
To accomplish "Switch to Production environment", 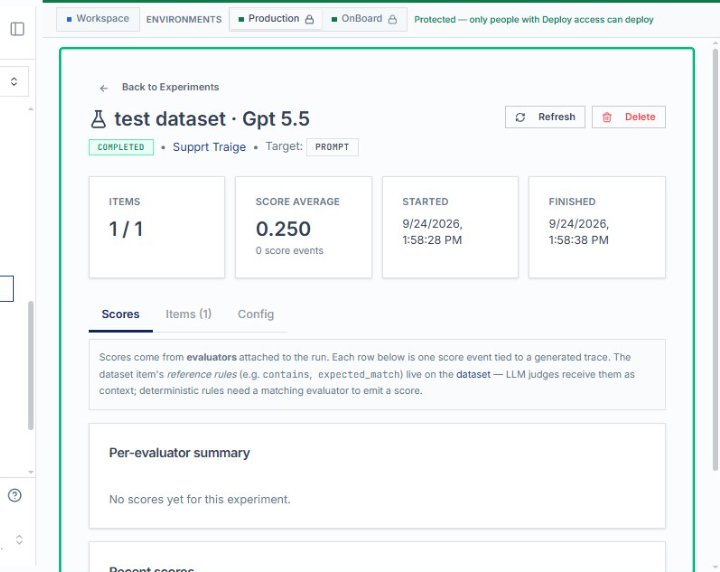I will (276, 19).
